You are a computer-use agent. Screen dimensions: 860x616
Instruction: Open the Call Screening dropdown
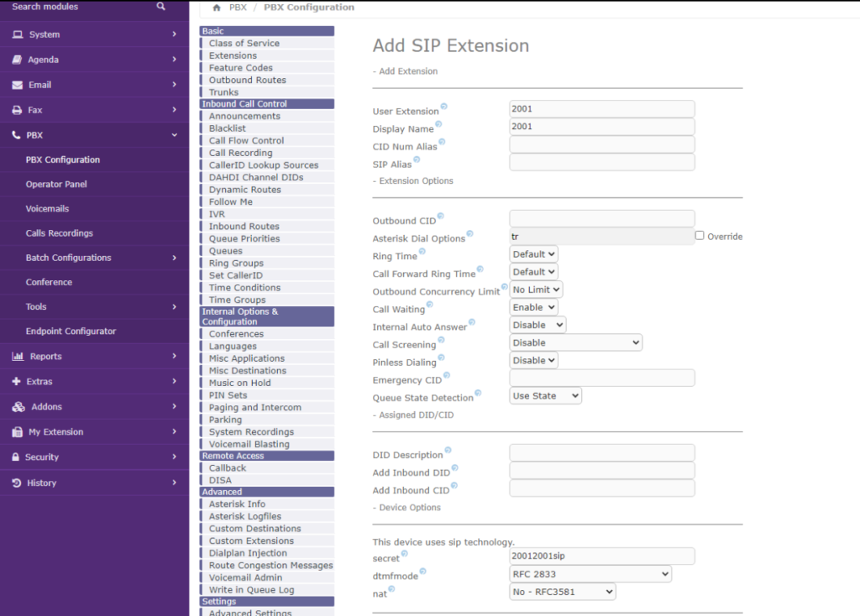coord(575,342)
